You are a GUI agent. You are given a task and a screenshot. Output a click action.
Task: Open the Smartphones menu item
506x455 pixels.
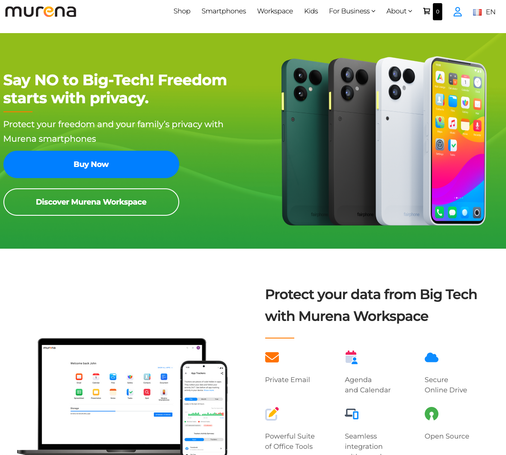coord(224,11)
